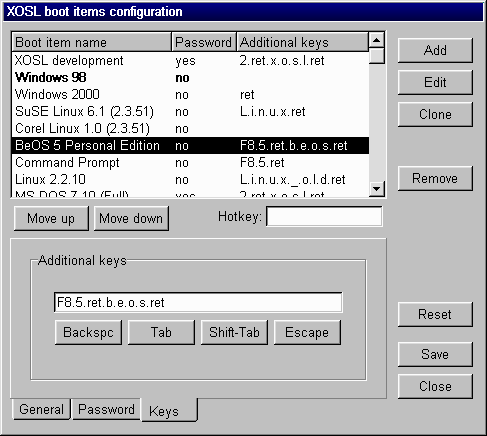Screen dimensions: 487x436
Task: Insert Shift-Tab key
Action: coord(234,332)
